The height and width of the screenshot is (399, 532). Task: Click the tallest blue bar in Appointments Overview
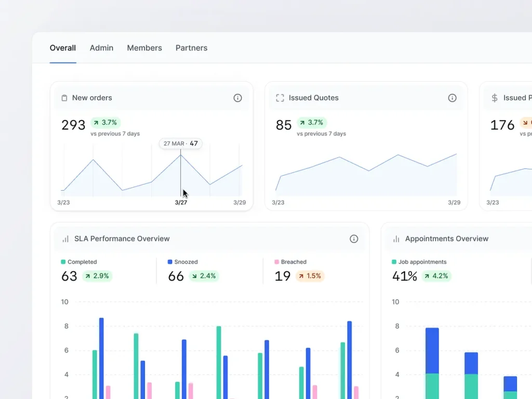tap(432, 351)
